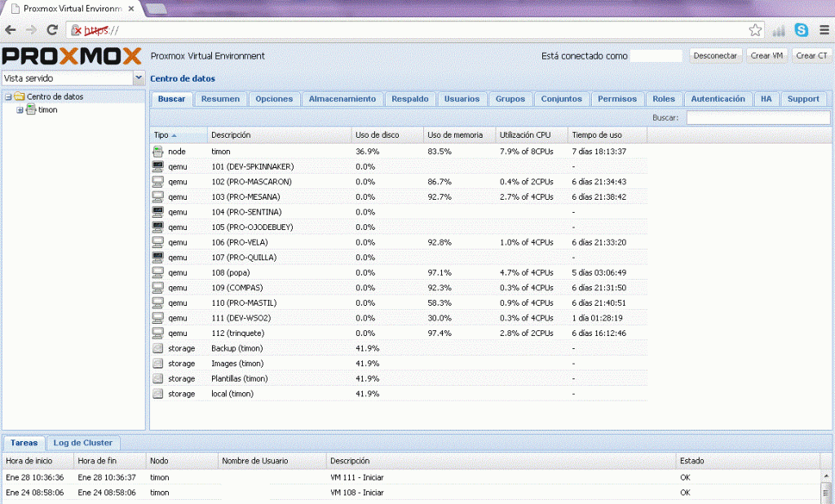The image size is (835, 504).
Task: Click the VM icon for 108 (popa)
Action: (x=157, y=272)
